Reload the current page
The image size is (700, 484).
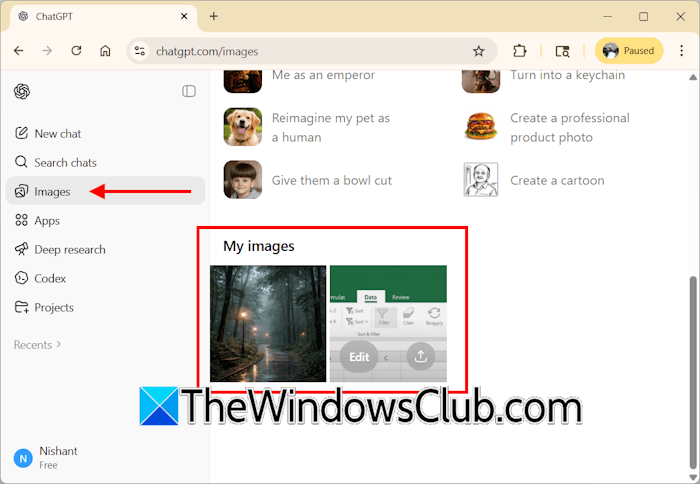(x=76, y=51)
